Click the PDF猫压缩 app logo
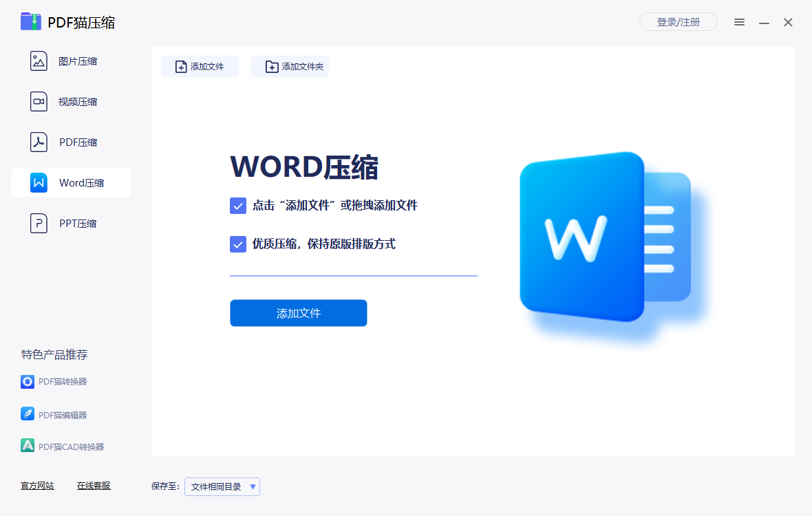The image size is (812, 516). coord(30,22)
